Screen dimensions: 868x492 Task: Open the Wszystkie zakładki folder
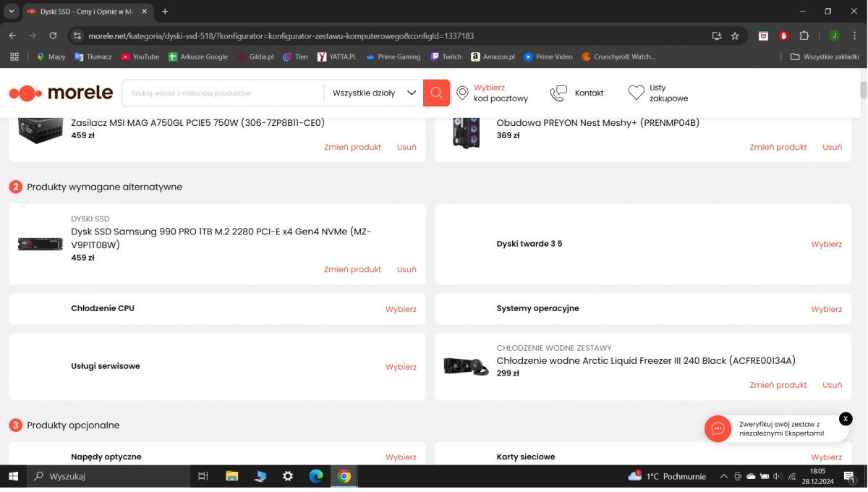click(x=825, y=56)
